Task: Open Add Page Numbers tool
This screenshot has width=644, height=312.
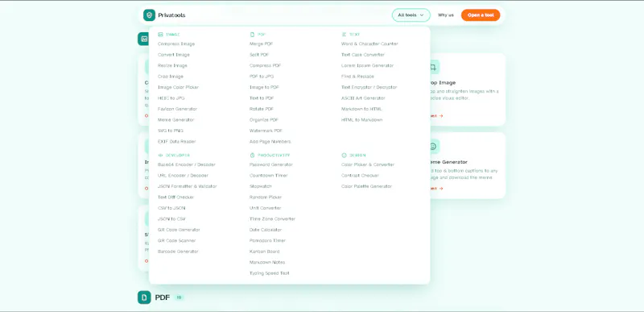Action: click(x=270, y=142)
